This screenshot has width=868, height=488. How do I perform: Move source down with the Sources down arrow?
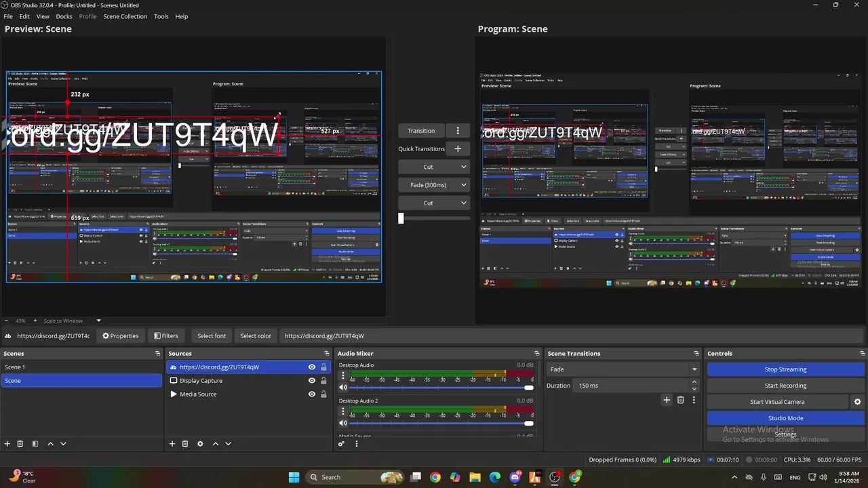tap(228, 444)
